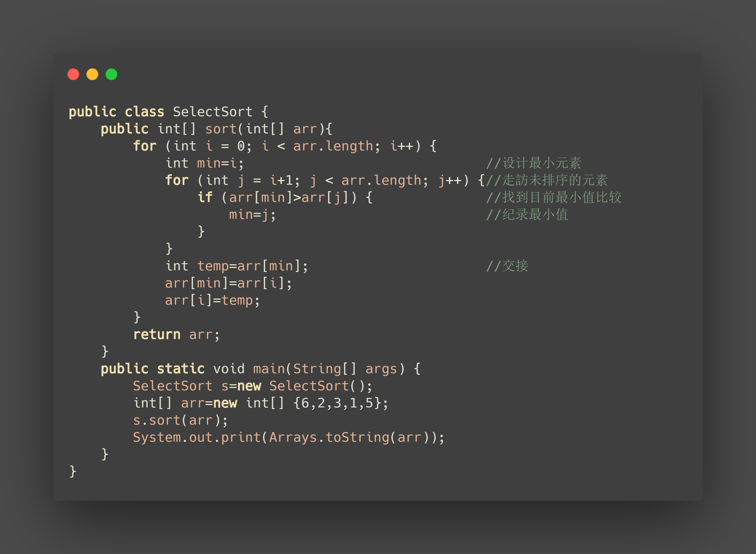The height and width of the screenshot is (554, 756).
Task: Click the comment //设计最小元素
Action: click(x=533, y=163)
